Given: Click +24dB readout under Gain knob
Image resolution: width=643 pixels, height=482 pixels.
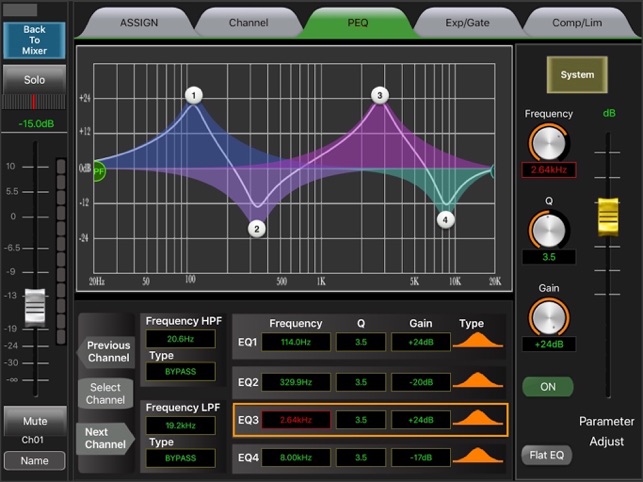Looking at the screenshot, I should 549,344.
